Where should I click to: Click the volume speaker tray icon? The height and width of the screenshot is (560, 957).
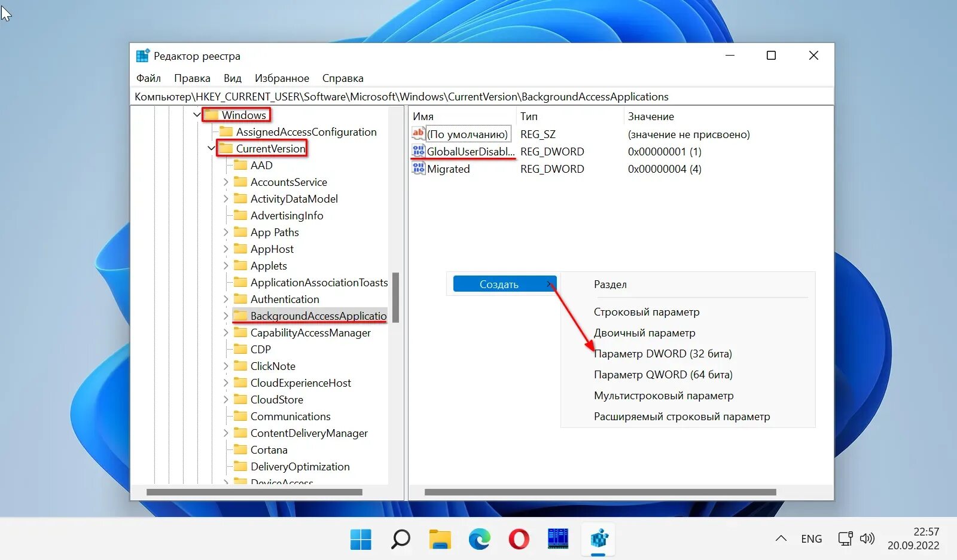point(867,538)
